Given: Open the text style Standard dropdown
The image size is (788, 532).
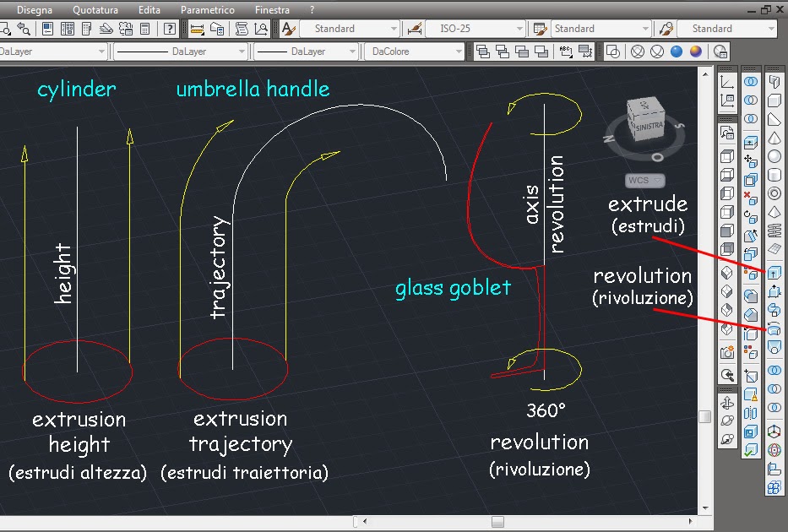Looking at the screenshot, I should pos(350,29).
